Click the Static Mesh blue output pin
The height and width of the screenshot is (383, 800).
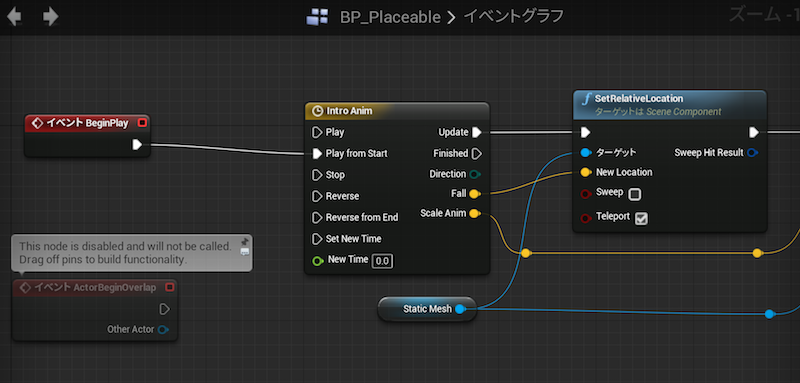[460, 309]
